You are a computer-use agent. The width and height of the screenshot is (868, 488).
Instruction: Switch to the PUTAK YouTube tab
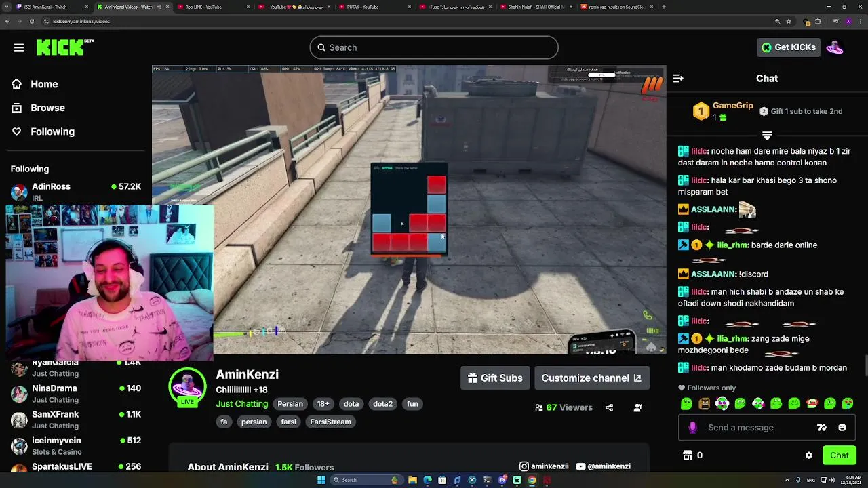tap(374, 7)
